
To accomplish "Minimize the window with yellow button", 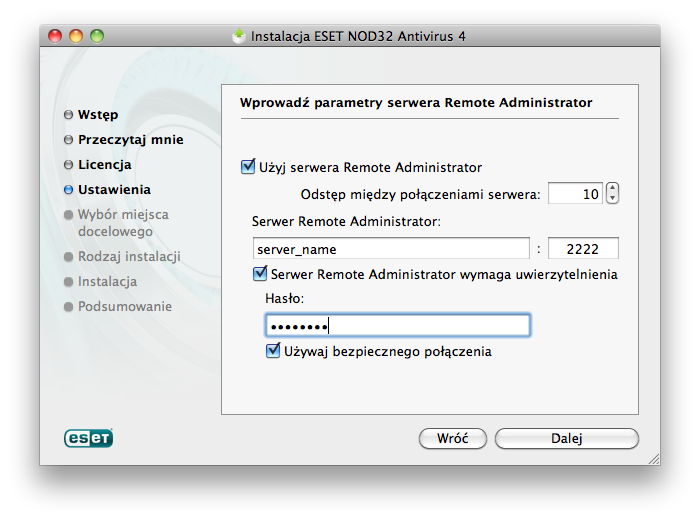I will pos(76,36).
